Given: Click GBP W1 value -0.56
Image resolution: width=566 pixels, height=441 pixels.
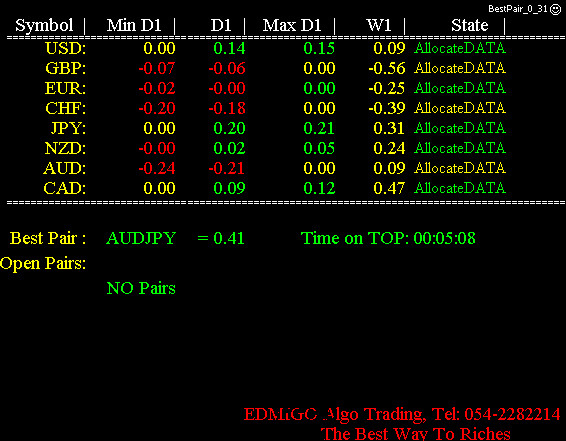Looking at the screenshot, I should (387, 68).
